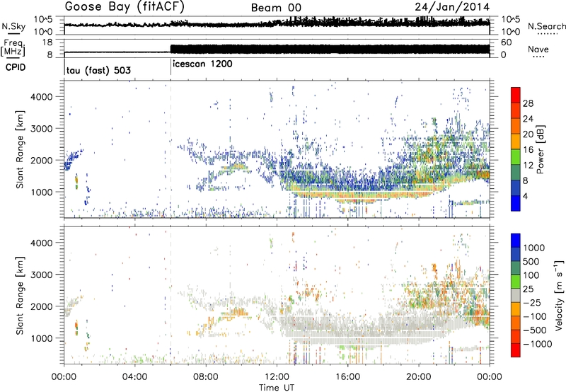Click the '60' Nave axis value
This screenshot has width=566, height=392.
click(506, 42)
